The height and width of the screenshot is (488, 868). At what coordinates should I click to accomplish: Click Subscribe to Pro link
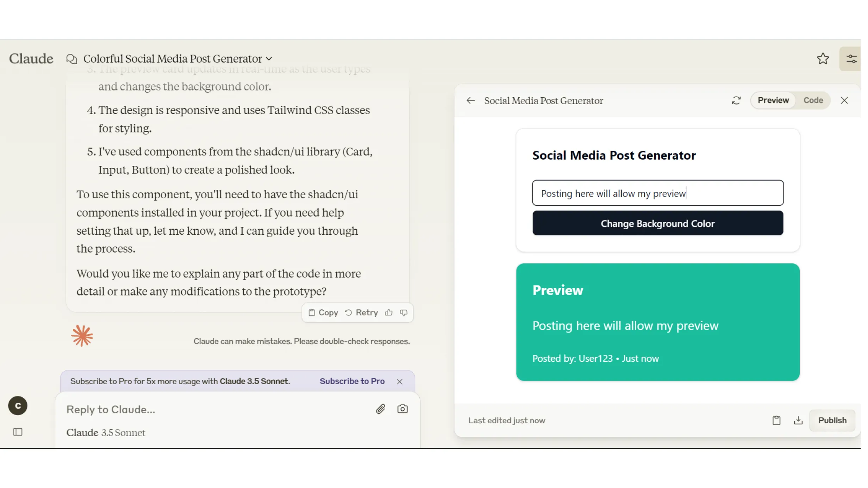352,381
